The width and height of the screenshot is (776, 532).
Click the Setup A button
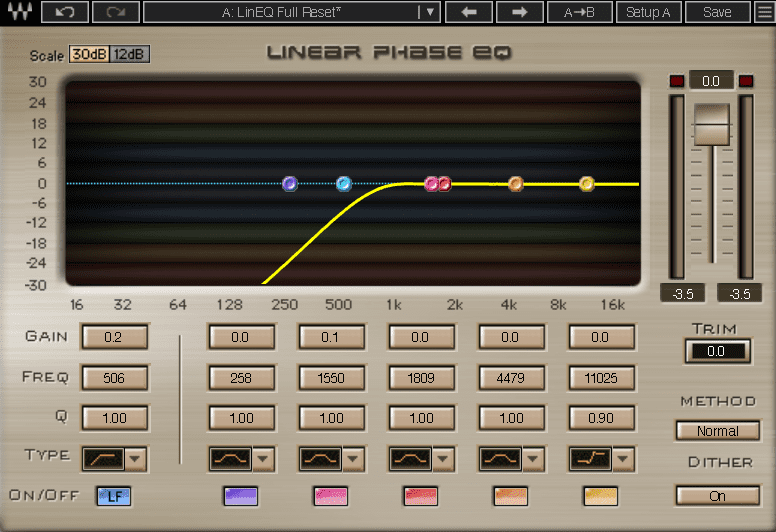(x=648, y=12)
